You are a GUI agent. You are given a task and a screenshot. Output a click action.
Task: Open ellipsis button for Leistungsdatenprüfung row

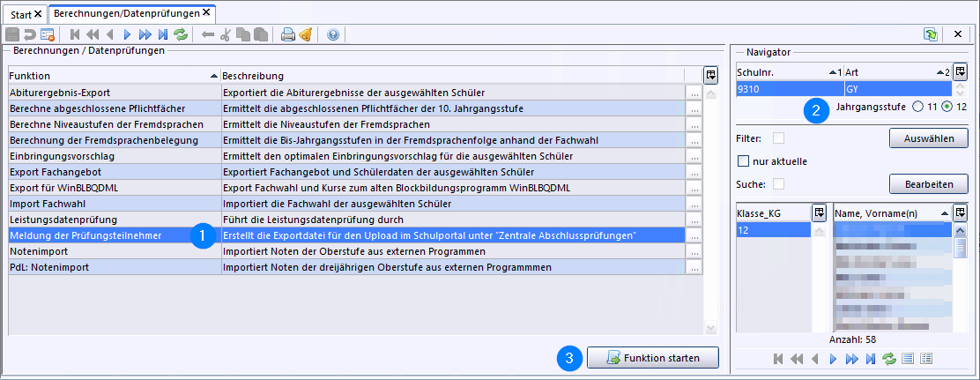[694, 220]
